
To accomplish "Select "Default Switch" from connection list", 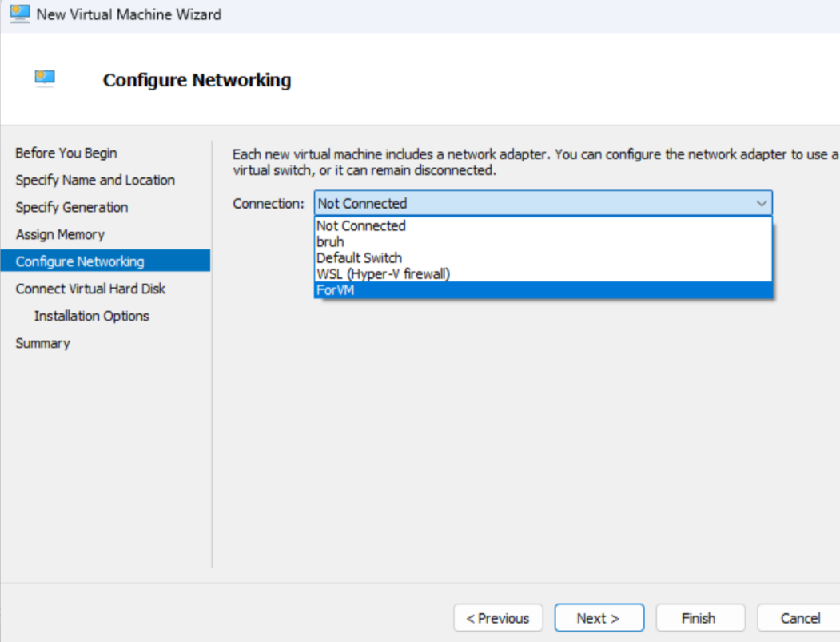I will pyautogui.click(x=359, y=258).
